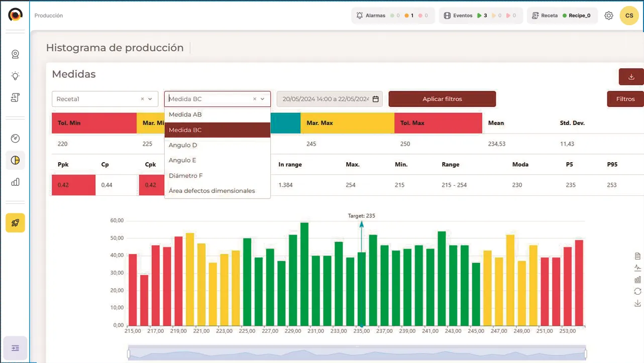Switch chart to bar view icon
This screenshot has height=363, width=644.
[638, 280]
